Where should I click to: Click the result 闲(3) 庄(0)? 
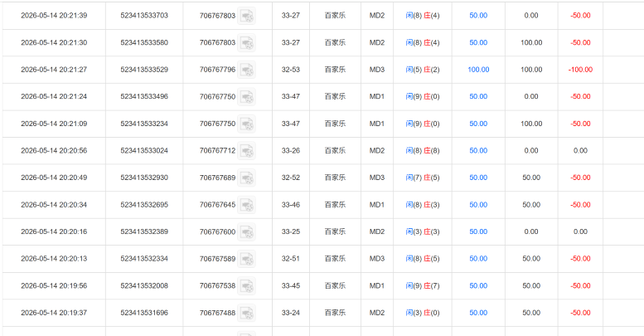tap(423, 313)
